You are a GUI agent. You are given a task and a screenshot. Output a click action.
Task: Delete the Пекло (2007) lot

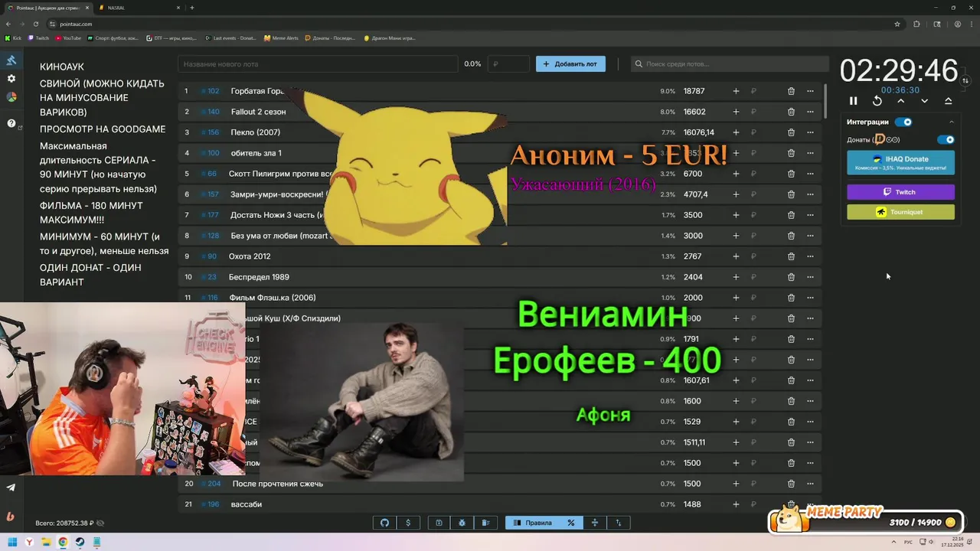791,132
